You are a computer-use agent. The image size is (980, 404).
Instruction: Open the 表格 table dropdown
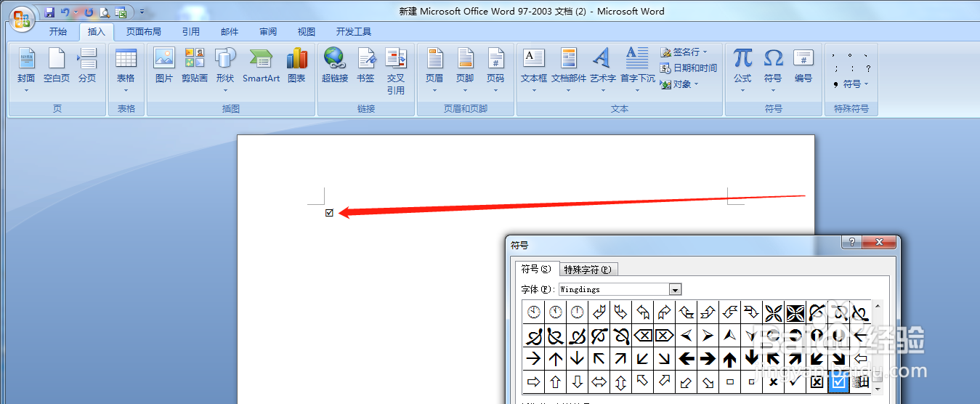click(126, 70)
